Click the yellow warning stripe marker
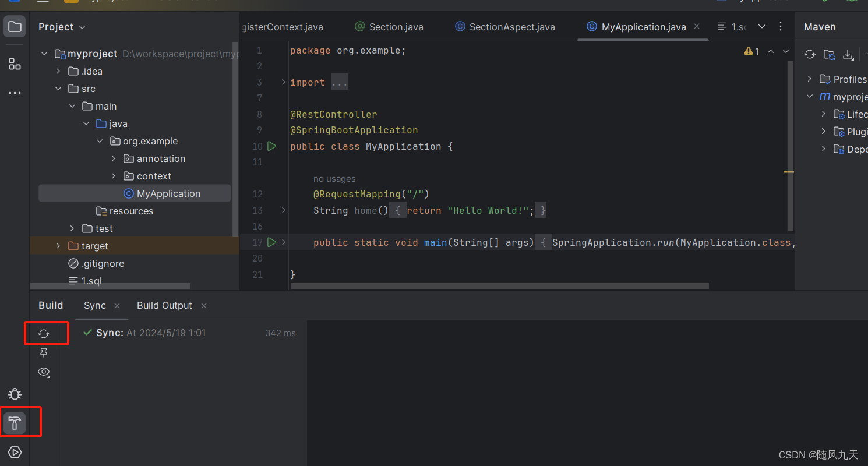The image size is (868, 466). (789, 172)
